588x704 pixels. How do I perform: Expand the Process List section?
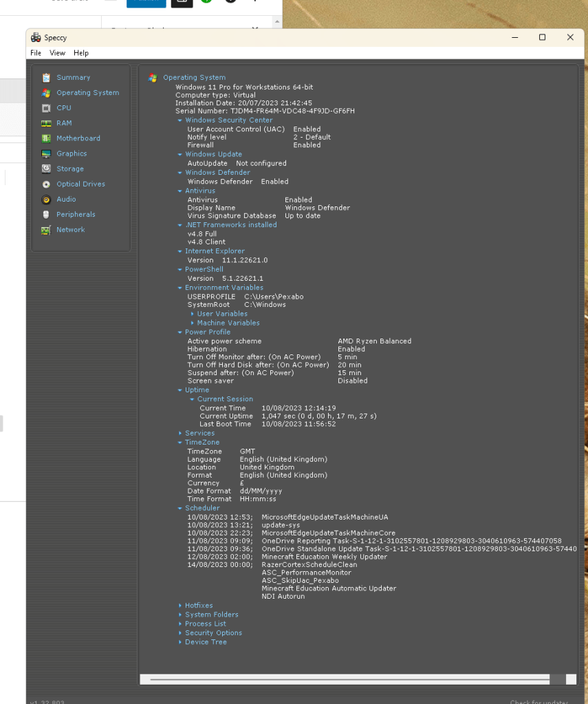(179, 624)
